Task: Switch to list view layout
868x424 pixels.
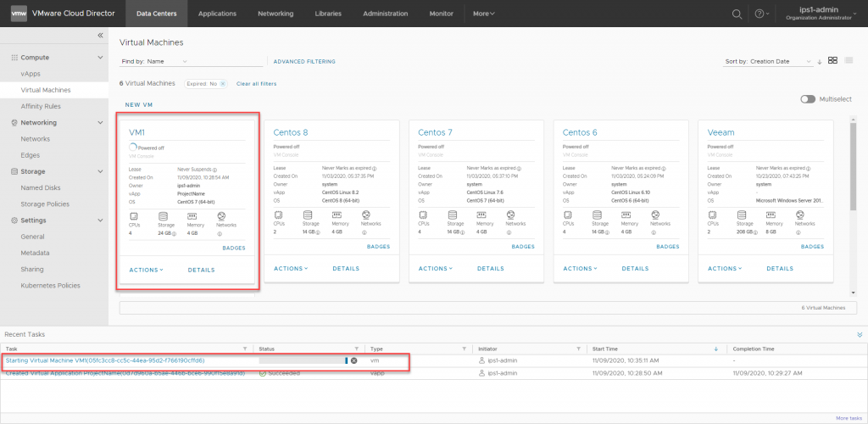Action: tap(849, 60)
